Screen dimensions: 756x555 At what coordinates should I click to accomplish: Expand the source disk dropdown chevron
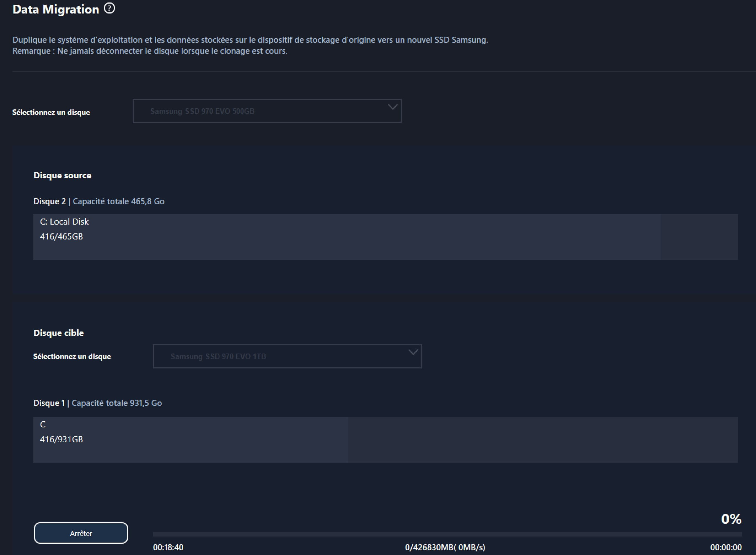tap(392, 107)
